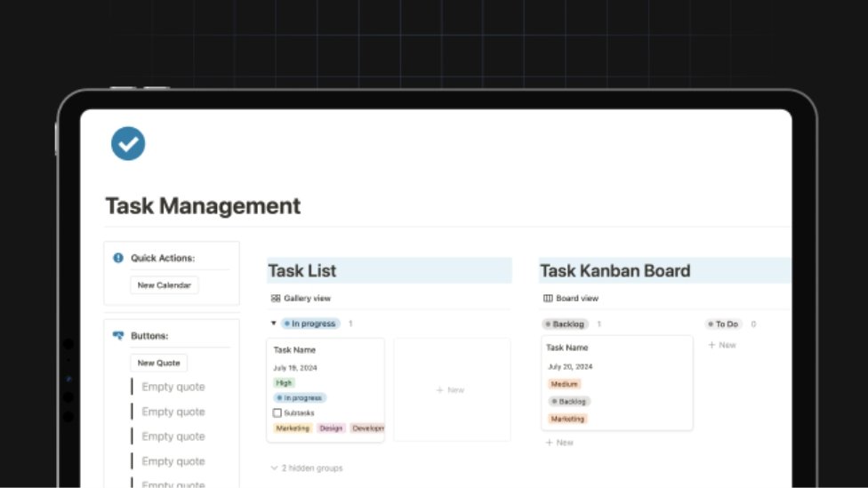The width and height of the screenshot is (868, 488).
Task: Click the Quick Actions info icon
Action: (118, 258)
